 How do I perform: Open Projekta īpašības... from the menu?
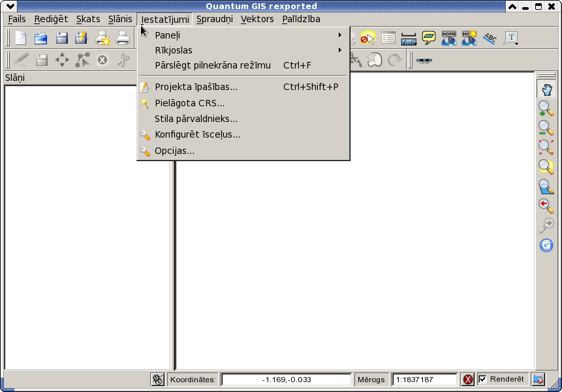pyautogui.click(x=243, y=87)
